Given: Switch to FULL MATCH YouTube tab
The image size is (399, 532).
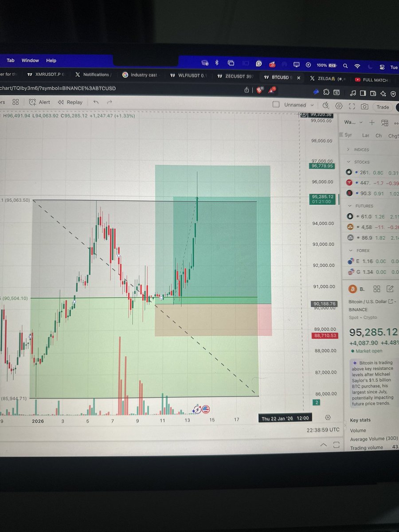Looking at the screenshot, I should click(x=372, y=80).
